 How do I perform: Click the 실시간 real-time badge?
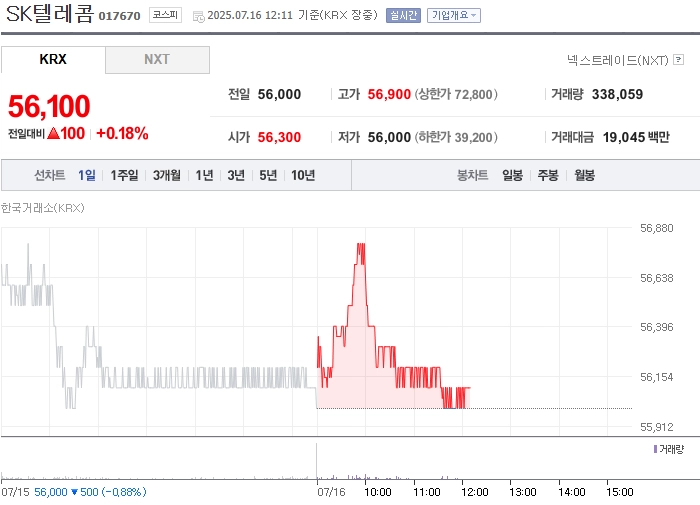point(403,16)
